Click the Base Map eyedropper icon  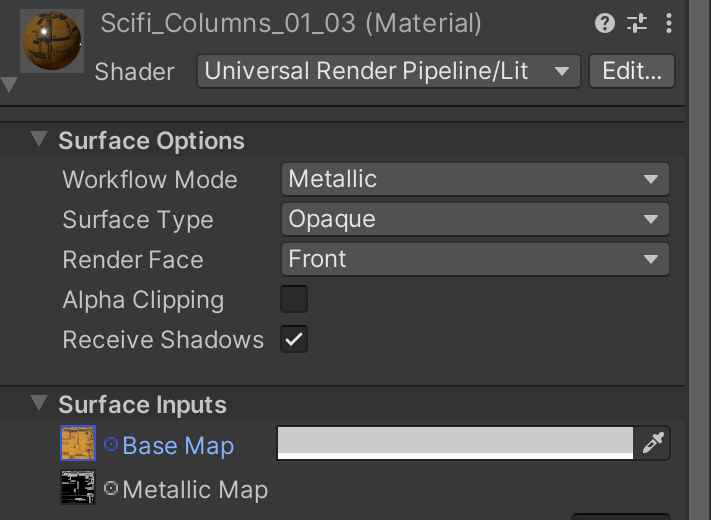tap(653, 443)
